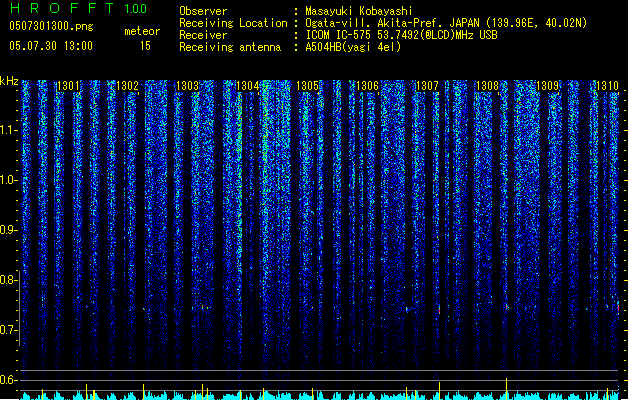Viewport: 629px width, 400px height.
Task: Click the tallest yellow spike, just after 1308
Action: (x=506, y=388)
